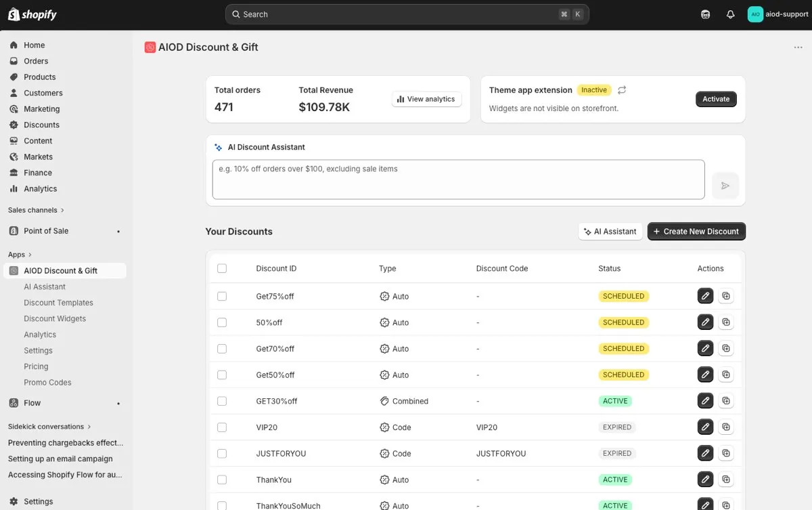The width and height of the screenshot is (812, 510).
Task: Click Create New Discount
Action: click(x=696, y=232)
